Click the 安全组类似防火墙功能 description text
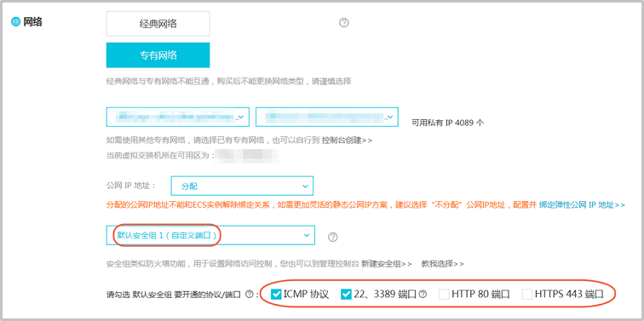Image resolution: width=644 pixels, height=321 pixels. point(233,264)
